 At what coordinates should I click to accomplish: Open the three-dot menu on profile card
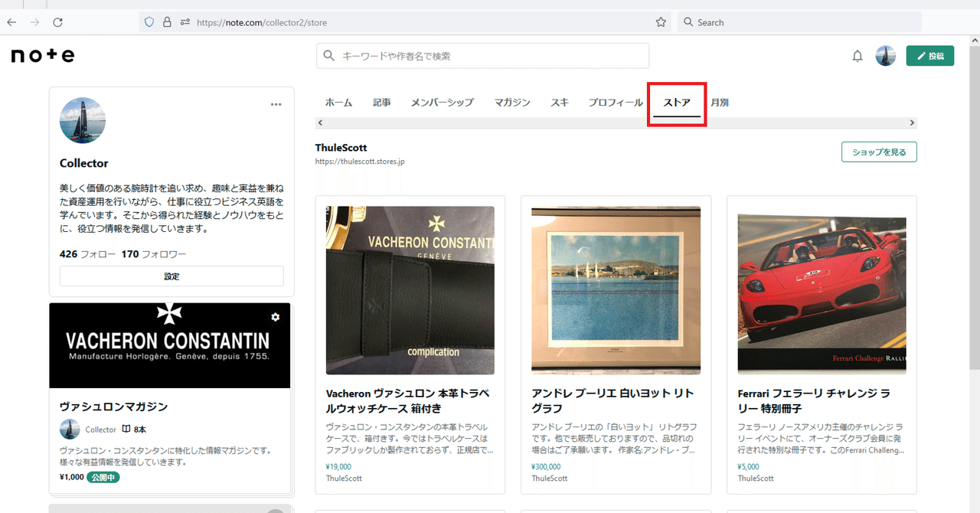point(276,105)
